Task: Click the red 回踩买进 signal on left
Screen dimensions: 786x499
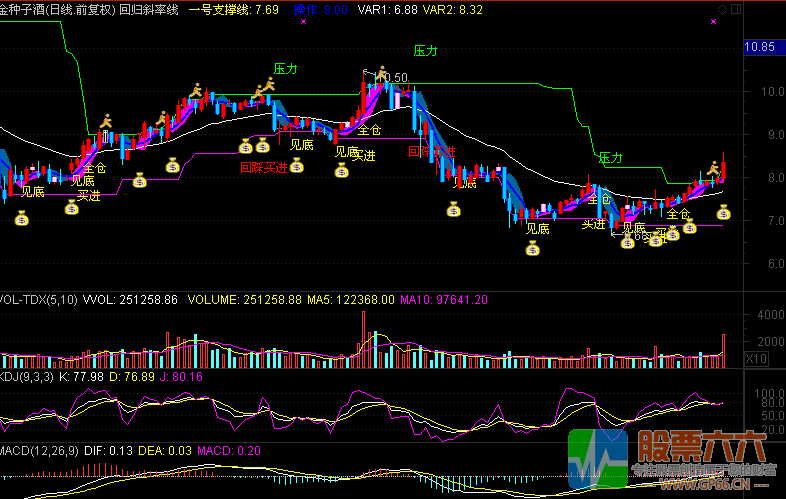Action: [x=264, y=168]
